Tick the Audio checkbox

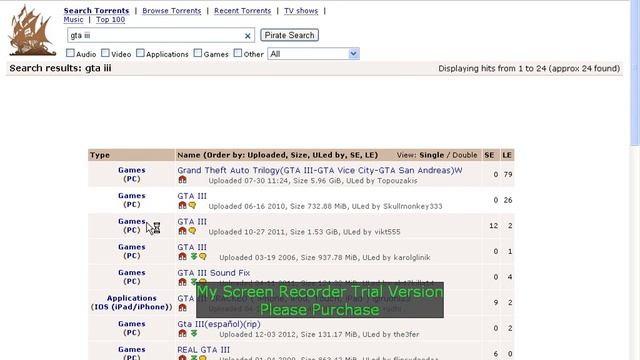pos(70,53)
